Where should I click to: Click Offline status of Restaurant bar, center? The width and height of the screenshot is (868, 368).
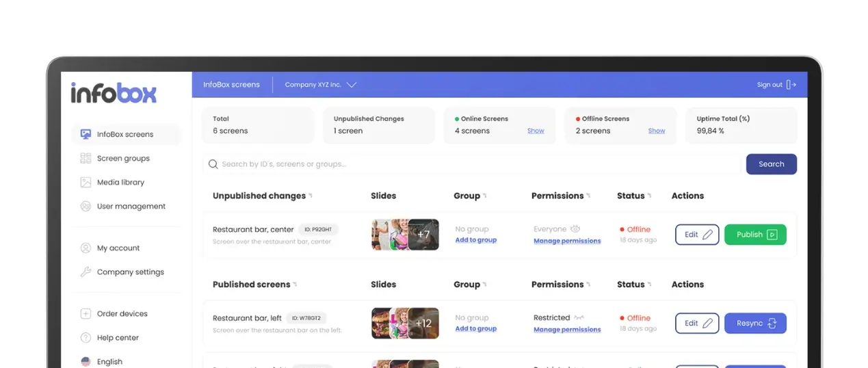[x=635, y=230]
